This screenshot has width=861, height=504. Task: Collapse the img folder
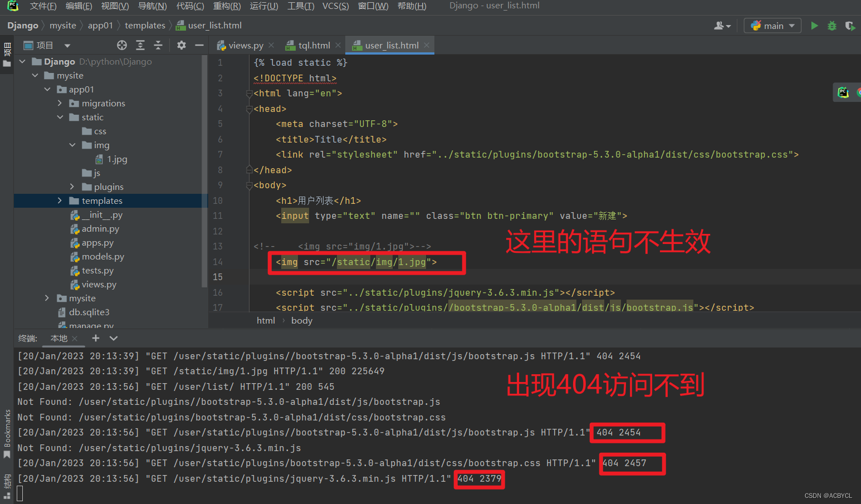click(x=72, y=145)
